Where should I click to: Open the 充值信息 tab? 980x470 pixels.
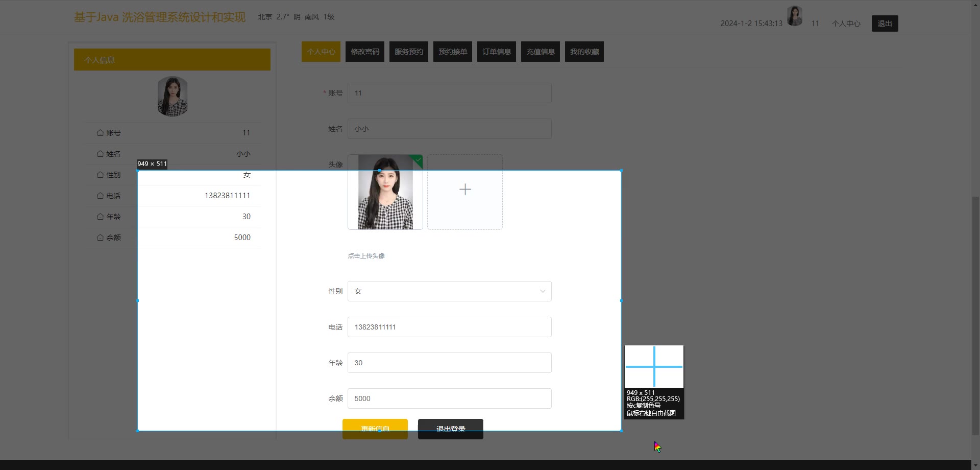[x=540, y=52]
